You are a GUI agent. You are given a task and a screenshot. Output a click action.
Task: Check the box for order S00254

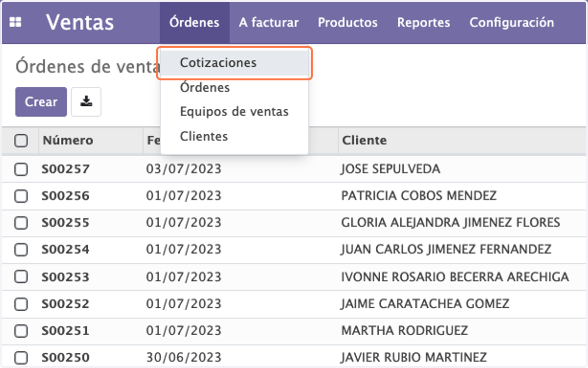point(21,250)
